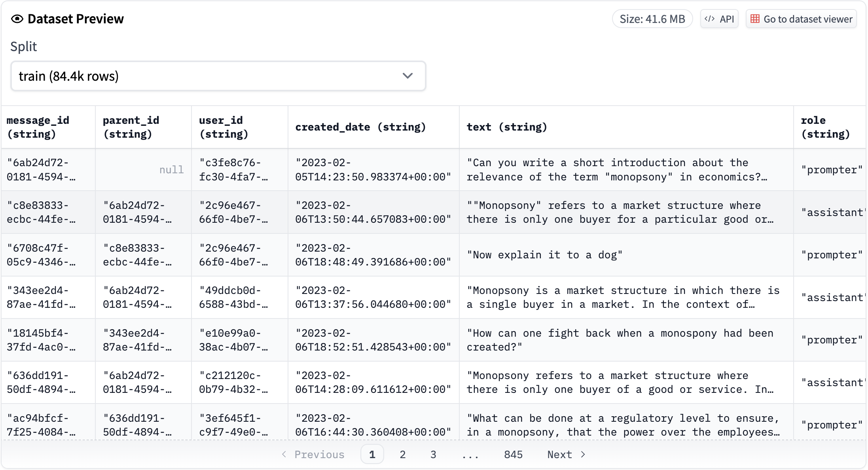Jump to page 3
The image size is (868, 470).
(433, 454)
